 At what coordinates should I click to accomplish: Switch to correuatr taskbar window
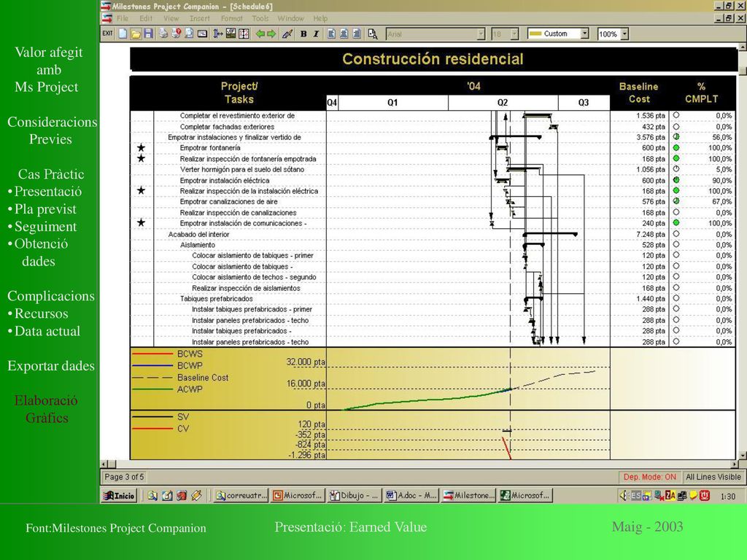241,496
